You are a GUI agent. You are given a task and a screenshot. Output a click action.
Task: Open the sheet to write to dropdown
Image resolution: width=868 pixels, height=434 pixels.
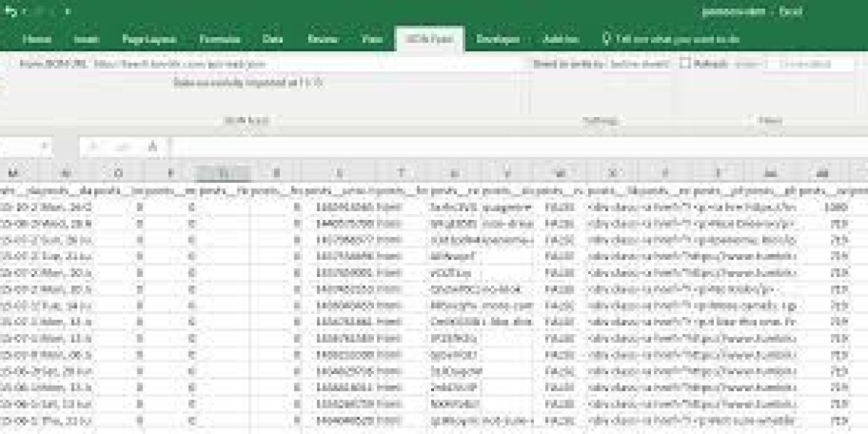[639, 64]
